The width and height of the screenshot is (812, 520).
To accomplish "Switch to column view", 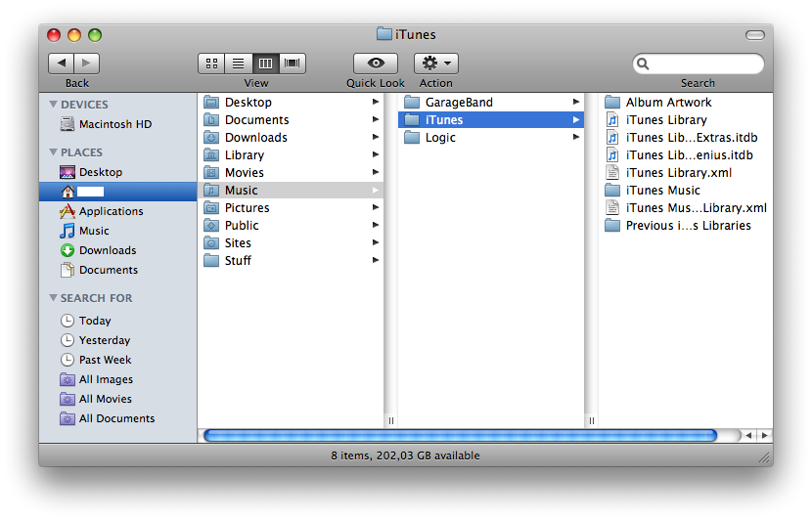I will coord(265,64).
